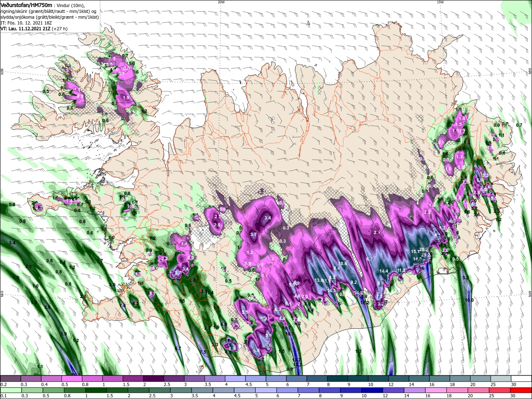Click the 9.2 precipitation value on the map
Screen dimensions: 532x399
[354, 282]
